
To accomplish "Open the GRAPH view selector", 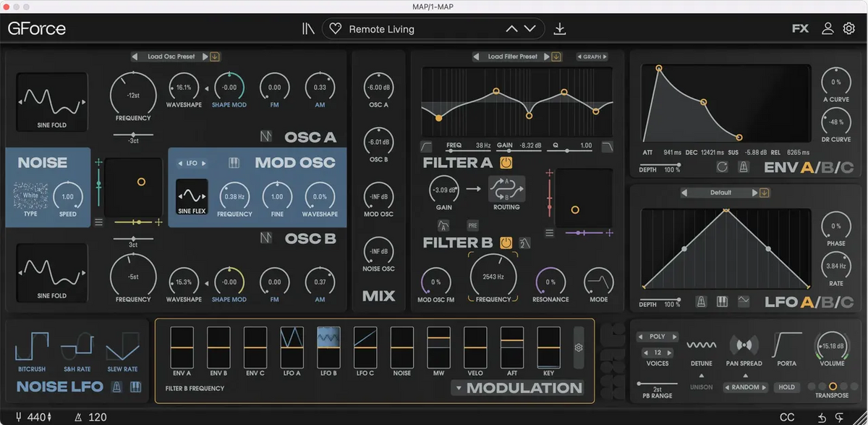I will (x=592, y=56).
